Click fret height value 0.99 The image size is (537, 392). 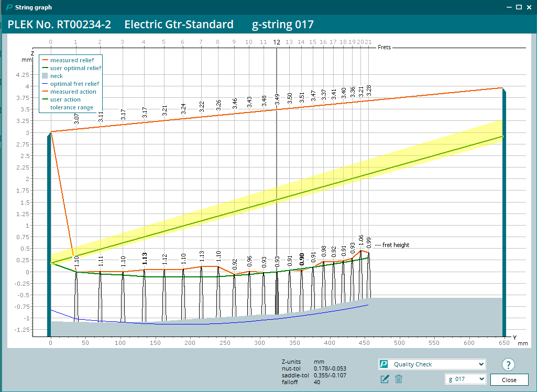click(x=369, y=243)
